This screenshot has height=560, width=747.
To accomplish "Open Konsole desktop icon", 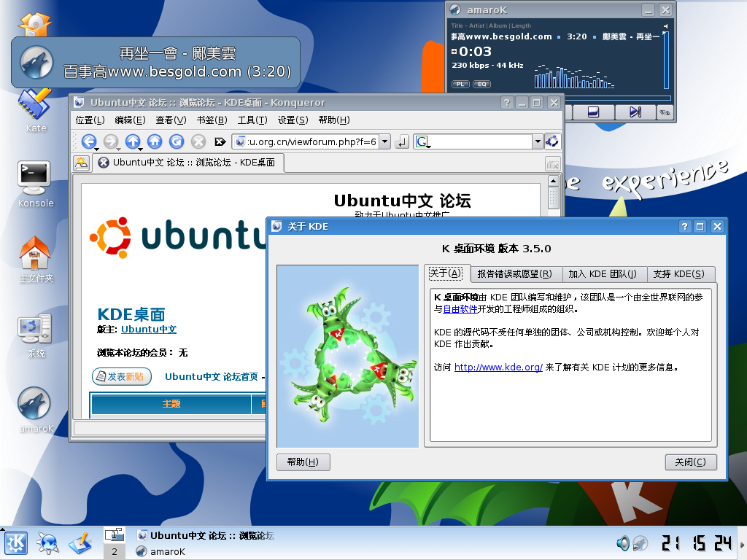I will (36, 184).
